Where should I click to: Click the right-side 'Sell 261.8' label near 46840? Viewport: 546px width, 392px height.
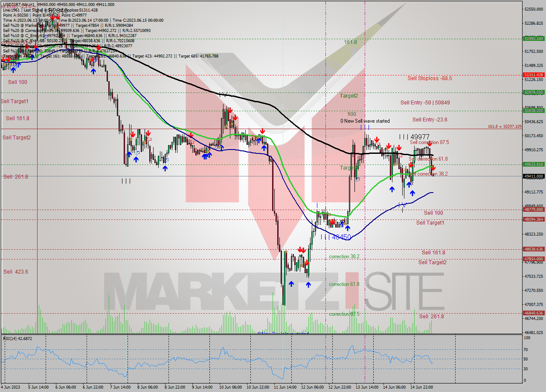[x=431, y=317]
